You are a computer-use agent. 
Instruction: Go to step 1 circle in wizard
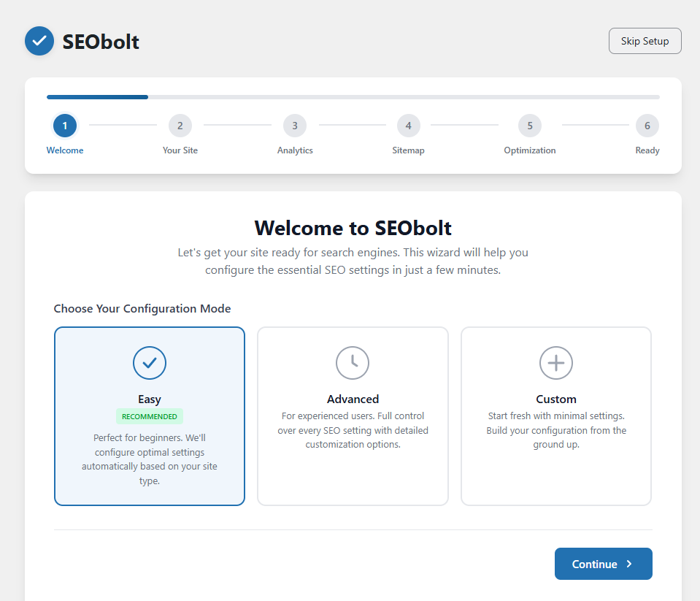65,126
